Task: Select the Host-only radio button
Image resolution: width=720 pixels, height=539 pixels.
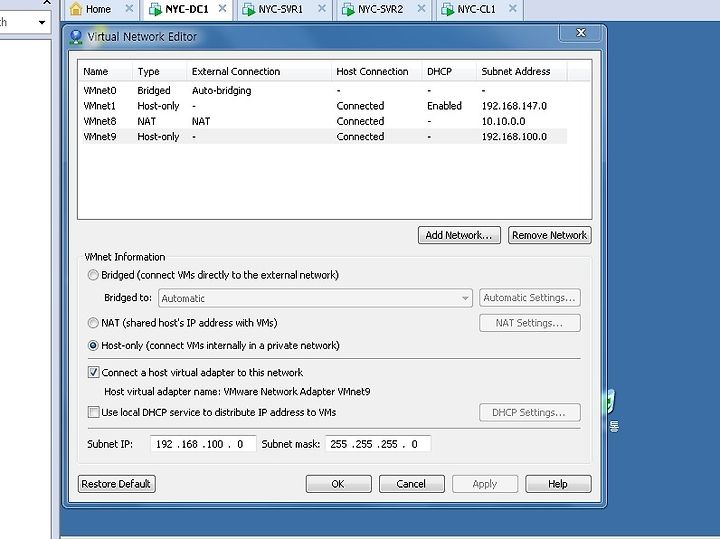Action: click(93, 345)
